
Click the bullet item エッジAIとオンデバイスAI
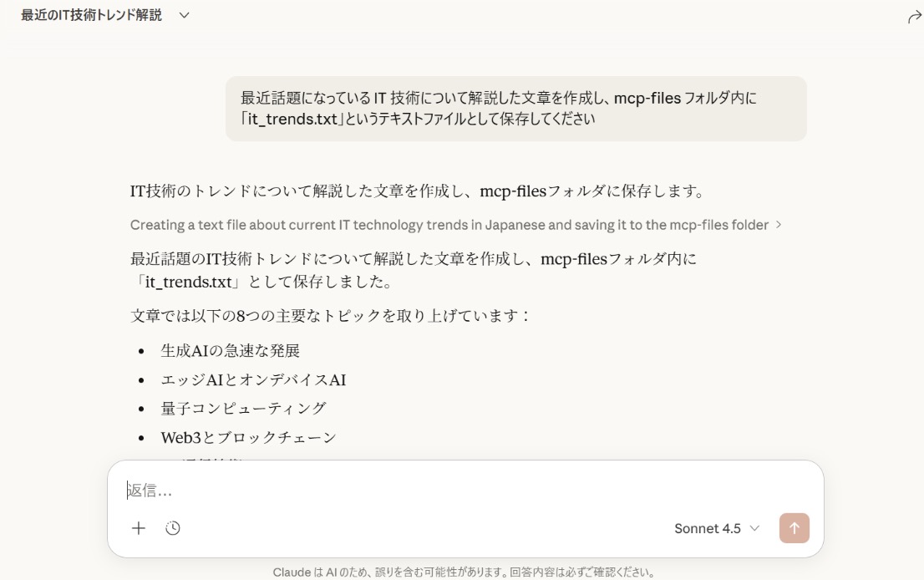tap(253, 380)
